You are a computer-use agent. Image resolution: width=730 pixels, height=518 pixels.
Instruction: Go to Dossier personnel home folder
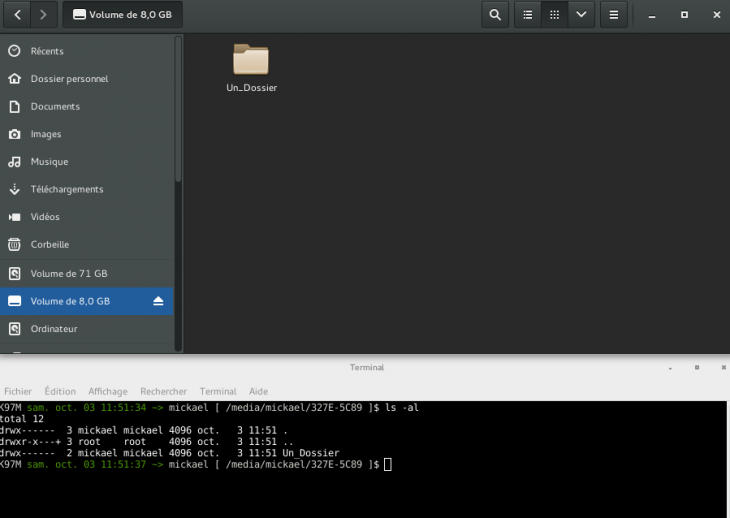tap(69, 79)
